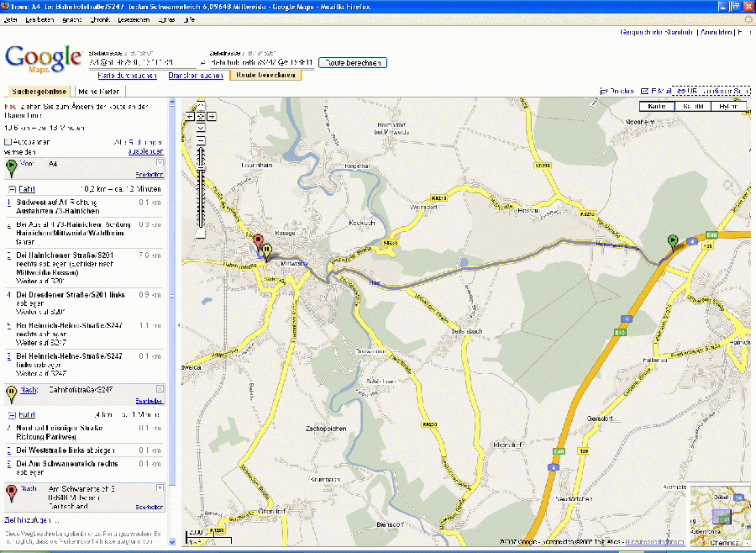756x553 pixels.
Task: Click the swap start and destination arrows icon
Action: (203, 63)
